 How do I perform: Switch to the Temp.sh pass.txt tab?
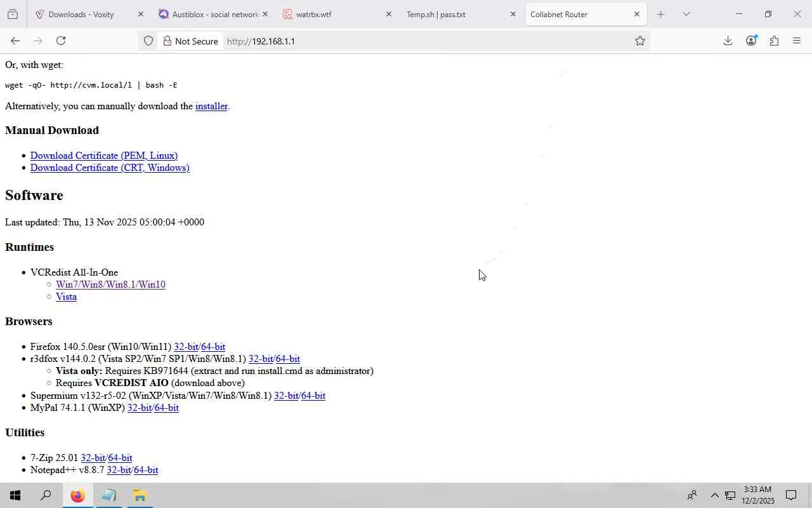click(460, 14)
